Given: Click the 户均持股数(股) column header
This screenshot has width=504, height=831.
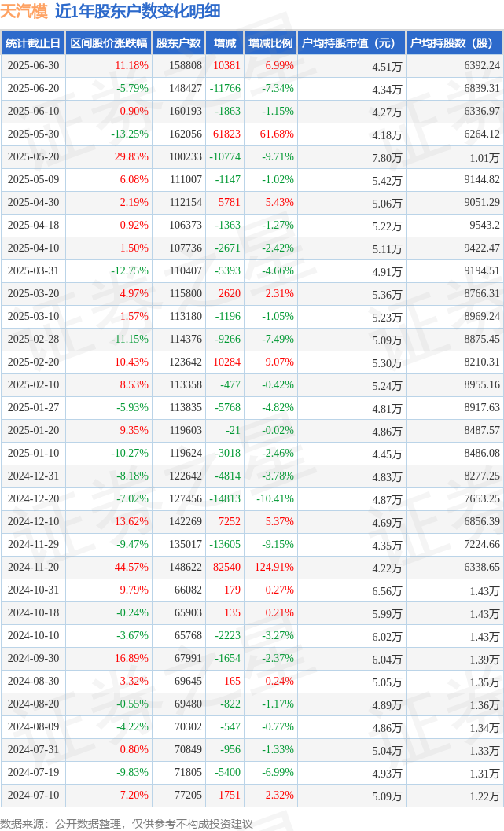Looking at the screenshot, I should pos(454,43).
